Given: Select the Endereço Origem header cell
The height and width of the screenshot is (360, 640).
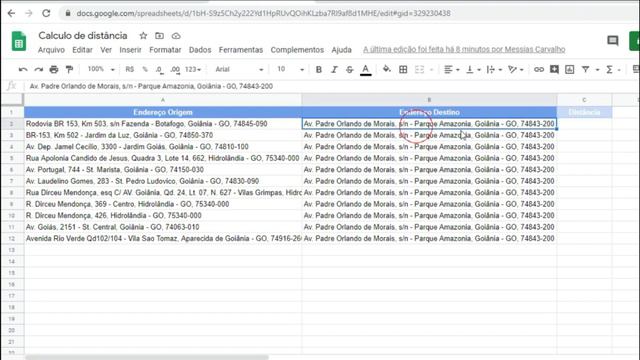Looking at the screenshot, I should pos(163,112).
